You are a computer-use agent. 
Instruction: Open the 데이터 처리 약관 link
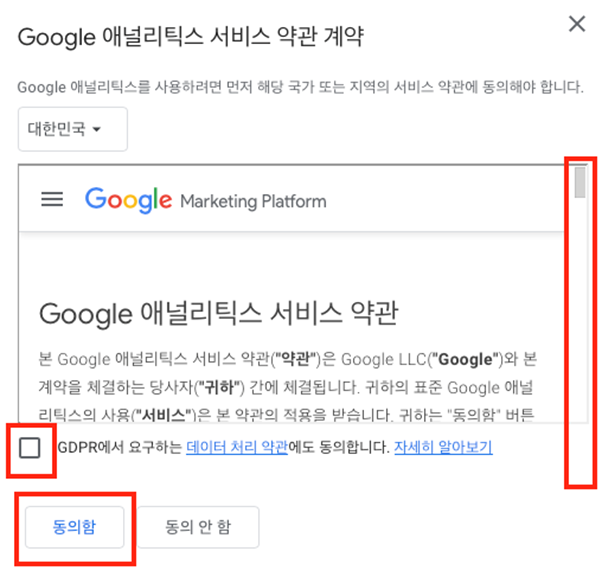(x=237, y=447)
